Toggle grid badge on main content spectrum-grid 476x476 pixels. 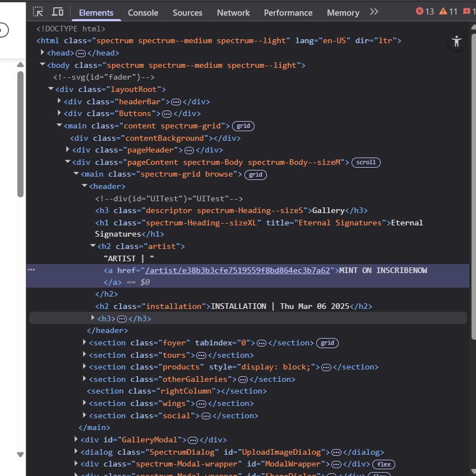click(x=243, y=126)
